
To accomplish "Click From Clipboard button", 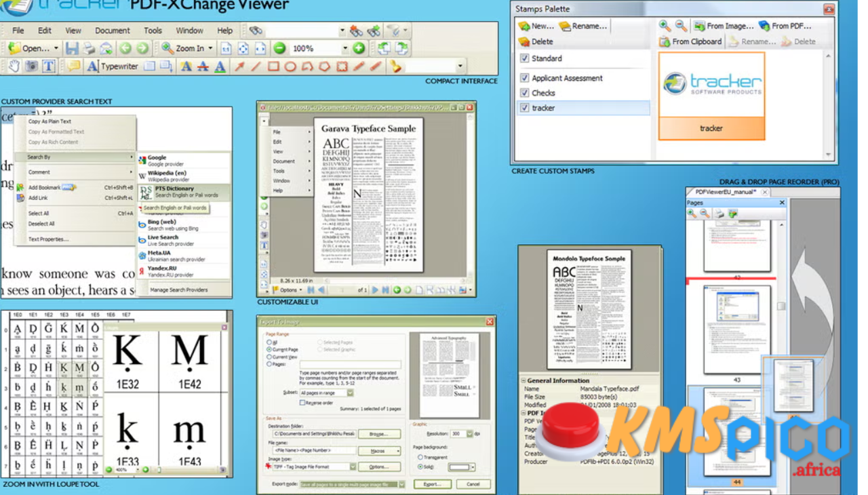I will [x=690, y=41].
